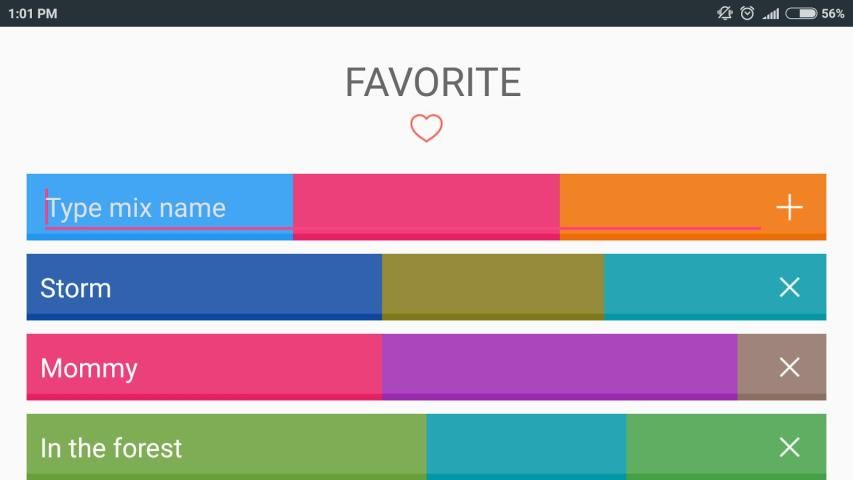Tap the muted/silent status icon
Screen dimensions: 853x480
coord(725,13)
